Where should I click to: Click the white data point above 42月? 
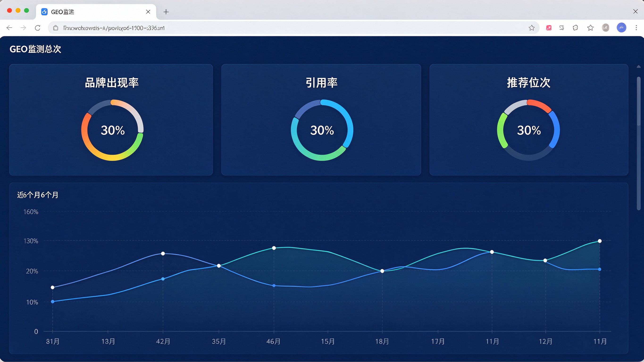click(x=163, y=254)
